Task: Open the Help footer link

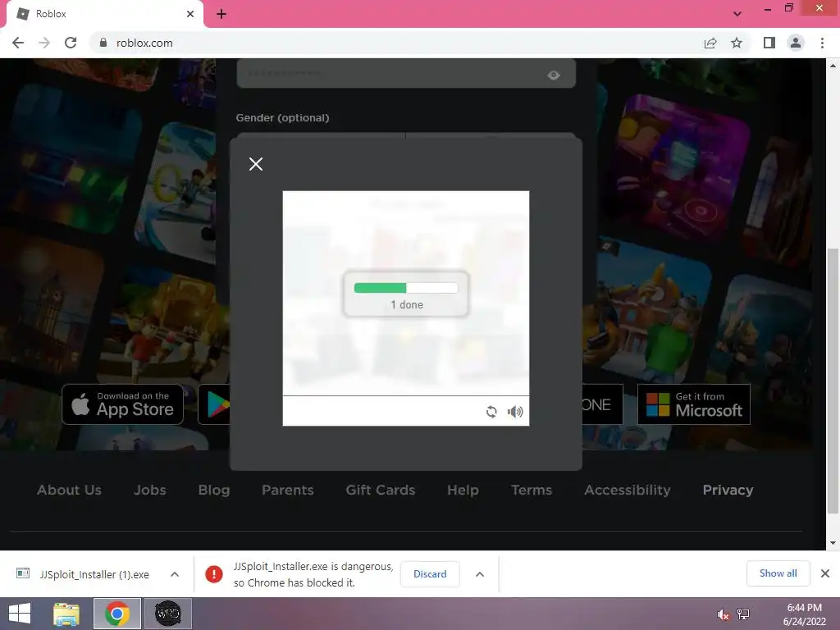Action: tap(463, 490)
